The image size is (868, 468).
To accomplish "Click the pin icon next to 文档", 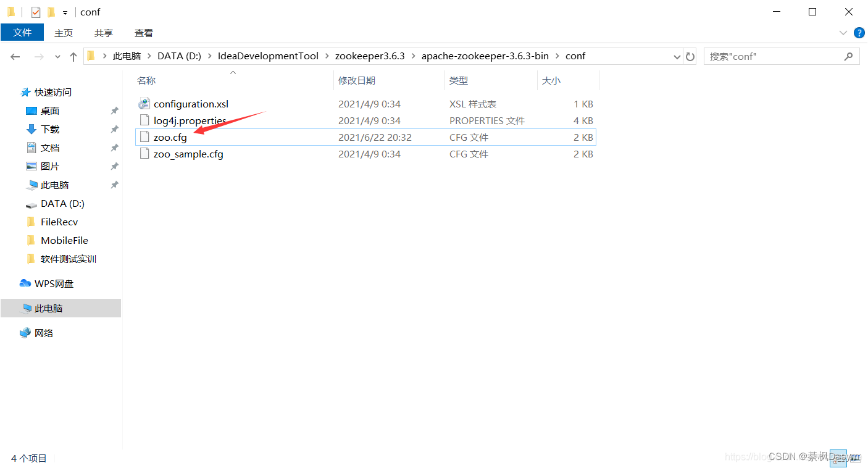I will click(114, 148).
